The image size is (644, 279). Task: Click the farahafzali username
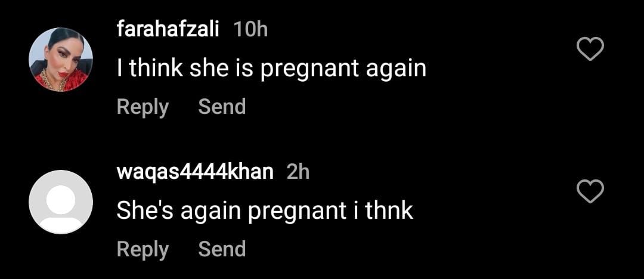pyautogui.click(x=168, y=30)
